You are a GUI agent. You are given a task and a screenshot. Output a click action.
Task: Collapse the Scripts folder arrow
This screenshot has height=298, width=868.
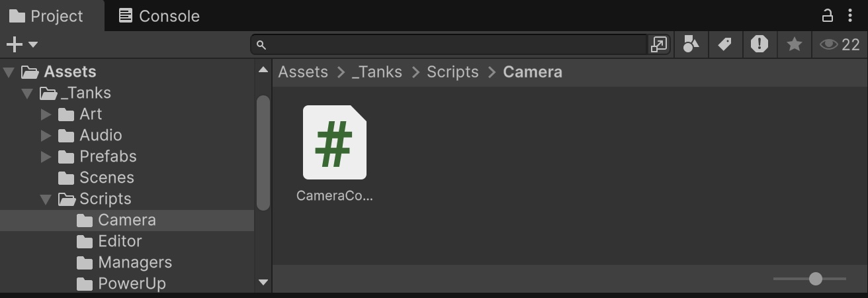coord(46,199)
